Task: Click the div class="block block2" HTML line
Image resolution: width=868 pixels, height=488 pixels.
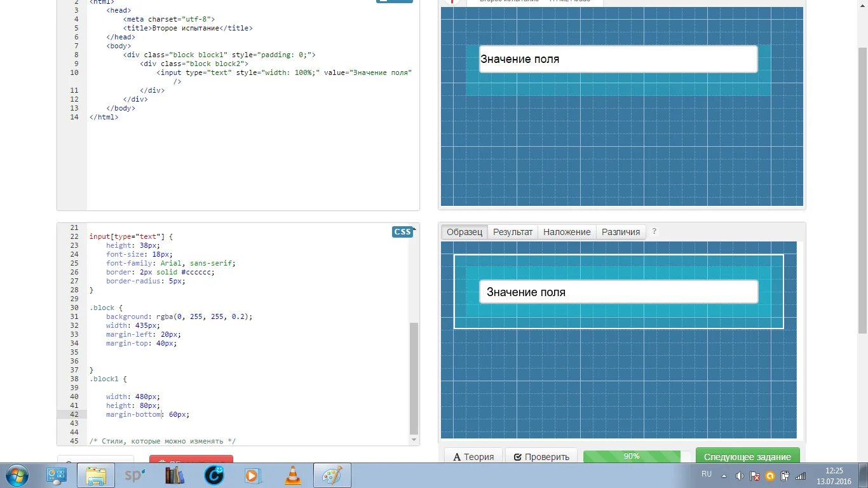Action: [x=194, y=64]
